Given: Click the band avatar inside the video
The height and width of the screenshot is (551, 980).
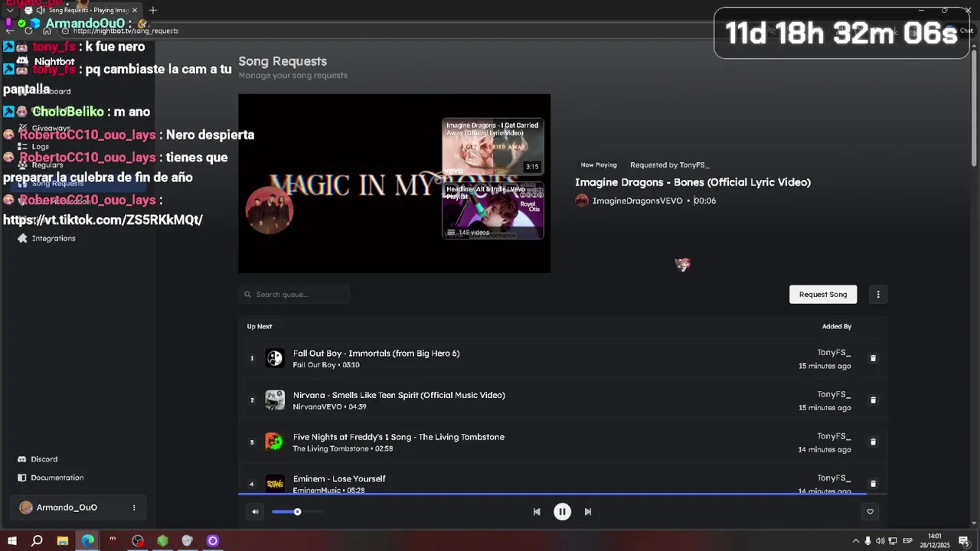Looking at the screenshot, I should [269, 210].
